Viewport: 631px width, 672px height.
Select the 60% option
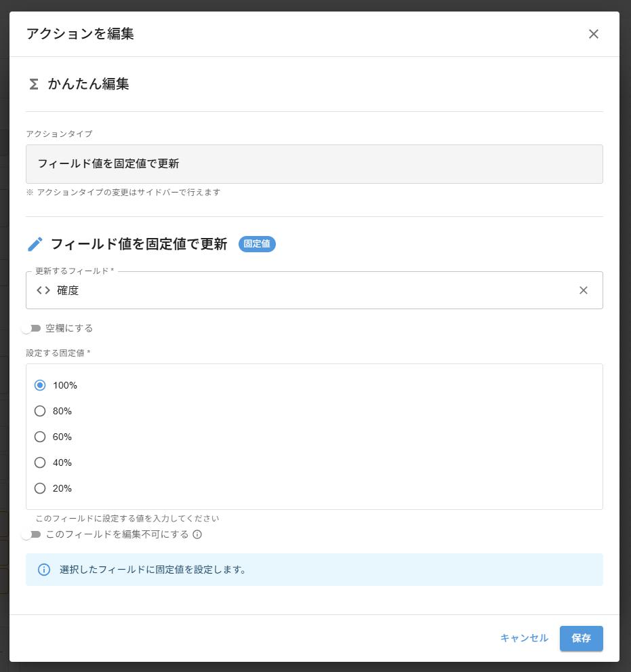click(40, 437)
